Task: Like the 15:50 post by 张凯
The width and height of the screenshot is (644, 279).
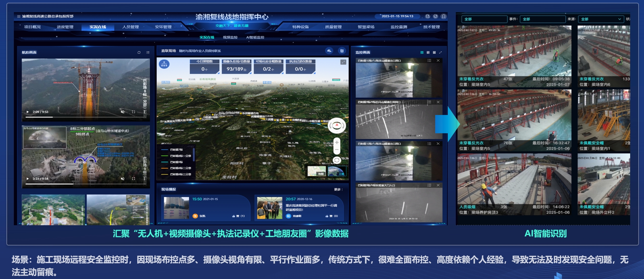Action: [x=234, y=216]
